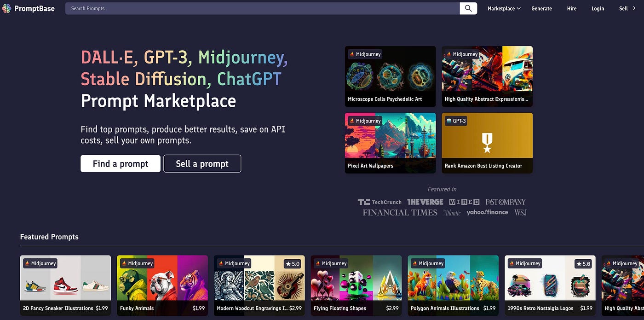Viewport: 644px width, 320px height.
Task: Click the $1.99 price on 2D Fancy Sneaker
Action: coord(102,308)
